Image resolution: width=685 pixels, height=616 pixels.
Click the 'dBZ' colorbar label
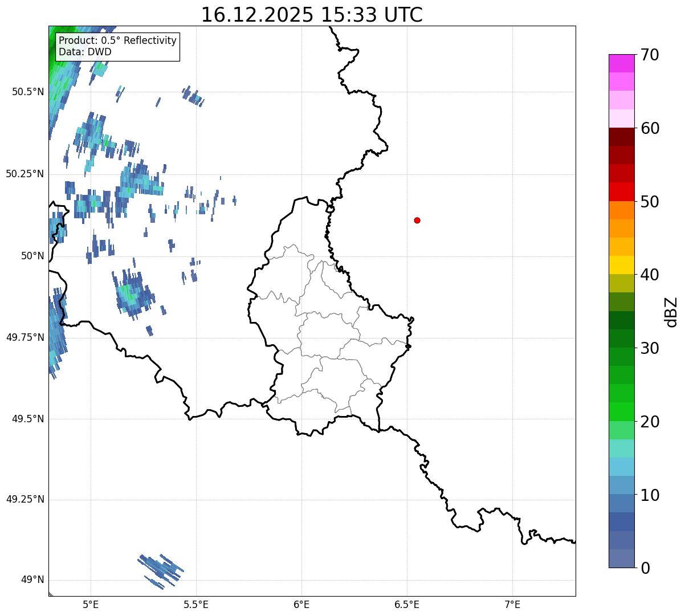(671, 311)
